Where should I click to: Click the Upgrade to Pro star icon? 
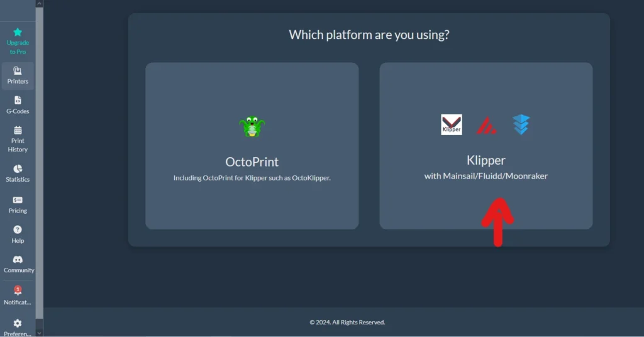click(x=18, y=32)
